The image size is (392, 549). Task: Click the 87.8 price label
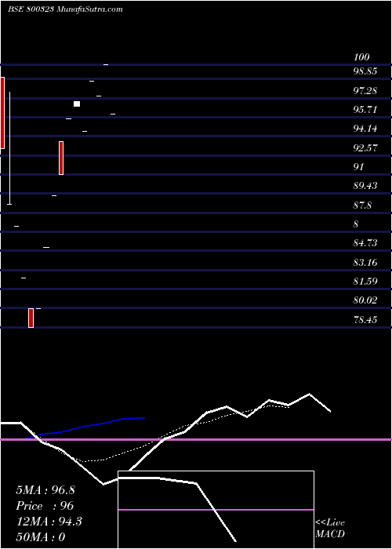click(362, 205)
